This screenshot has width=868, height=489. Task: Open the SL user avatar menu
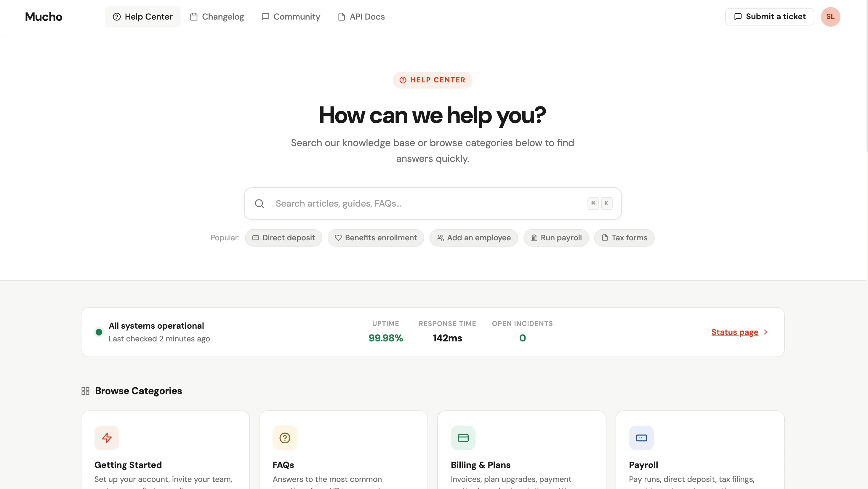tap(830, 17)
